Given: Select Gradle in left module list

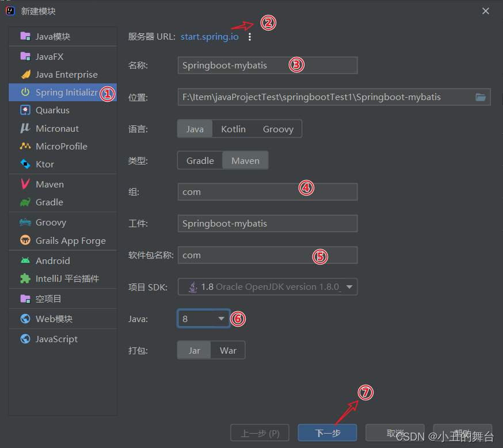Looking at the screenshot, I should [x=63, y=202].
